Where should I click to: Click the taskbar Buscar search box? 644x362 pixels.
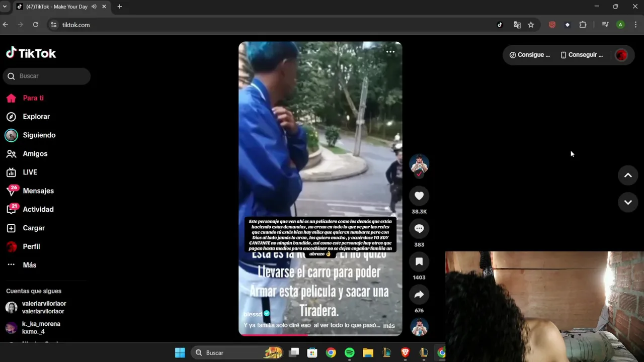[x=236, y=352]
